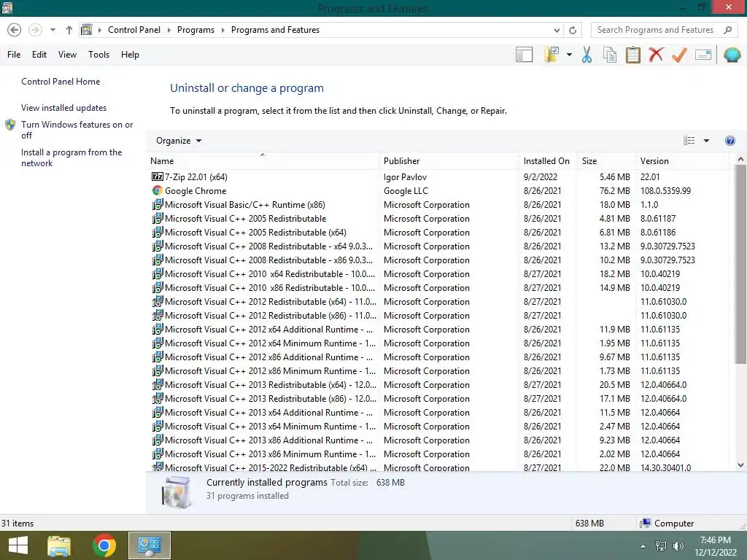
Task: Open the View menu
Action: tap(67, 55)
